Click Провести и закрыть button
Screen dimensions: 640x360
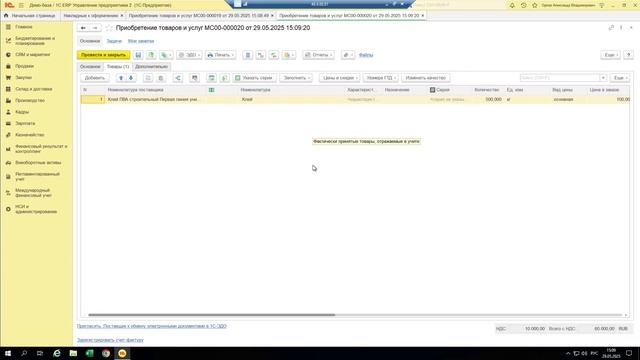[104, 55]
